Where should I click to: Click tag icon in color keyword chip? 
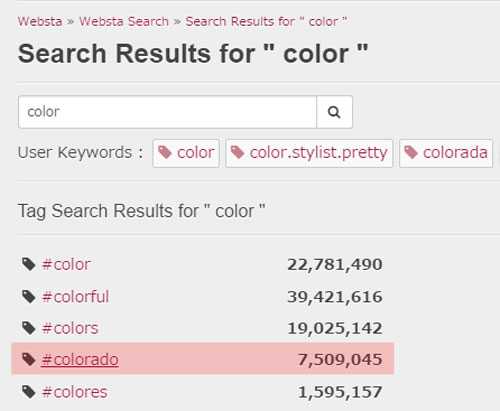(165, 153)
